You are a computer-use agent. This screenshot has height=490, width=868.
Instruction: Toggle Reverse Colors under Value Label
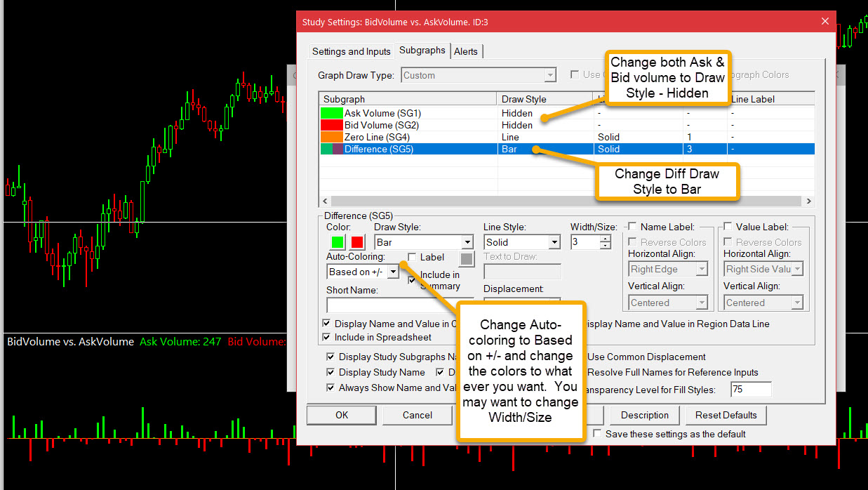pyautogui.click(x=728, y=242)
